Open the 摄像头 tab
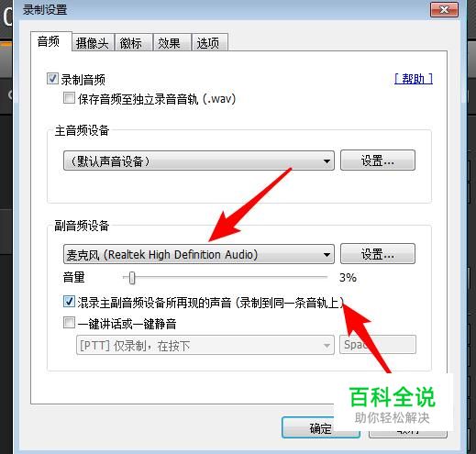This screenshot has height=454, width=476. click(x=93, y=42)
